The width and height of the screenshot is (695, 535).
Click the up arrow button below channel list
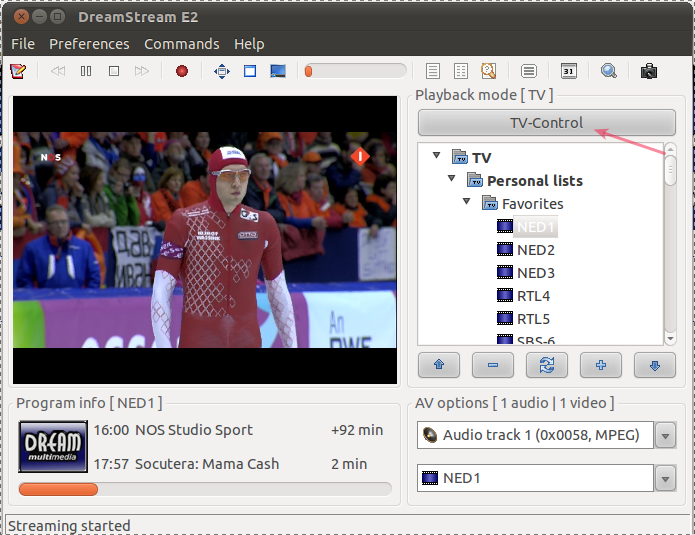(439, 365)
